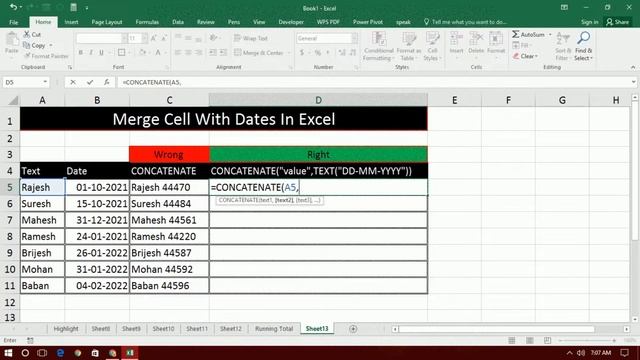Click the Excel taskbar icon
Screen dimensions: 640x360
tap(130, 353)
